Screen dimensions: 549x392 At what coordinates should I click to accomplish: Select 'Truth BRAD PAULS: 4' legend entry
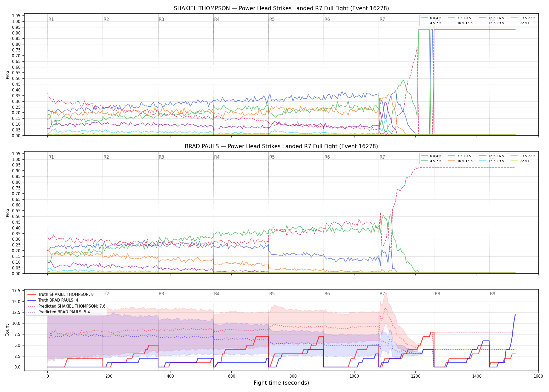[x=53, y=300]
